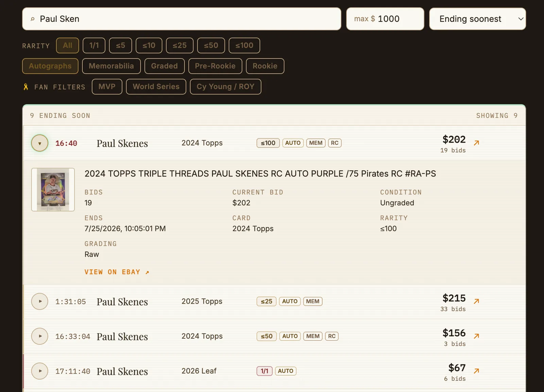Click the 33 bids count

pos(453,309)
